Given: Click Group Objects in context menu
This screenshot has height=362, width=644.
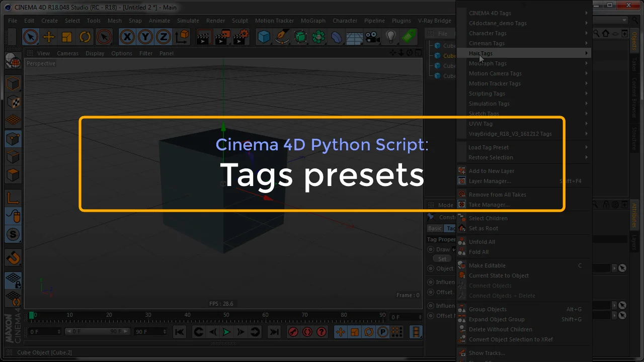Looking at the screenshot, I should point(488,309).
